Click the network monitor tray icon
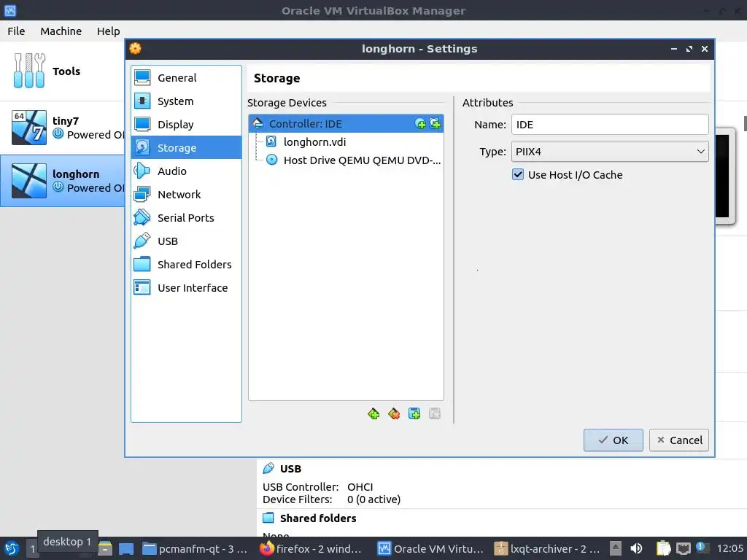The height and width of the screenshot is (560, 747). coord(683,548)
